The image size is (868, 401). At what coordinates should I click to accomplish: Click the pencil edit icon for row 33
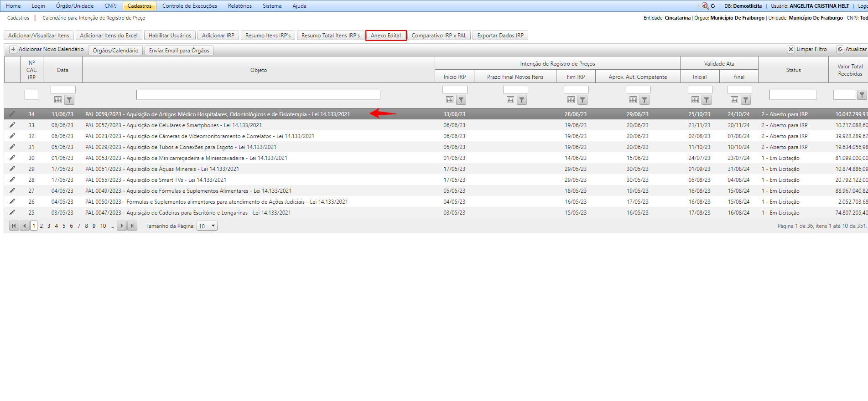pos(12,125)
